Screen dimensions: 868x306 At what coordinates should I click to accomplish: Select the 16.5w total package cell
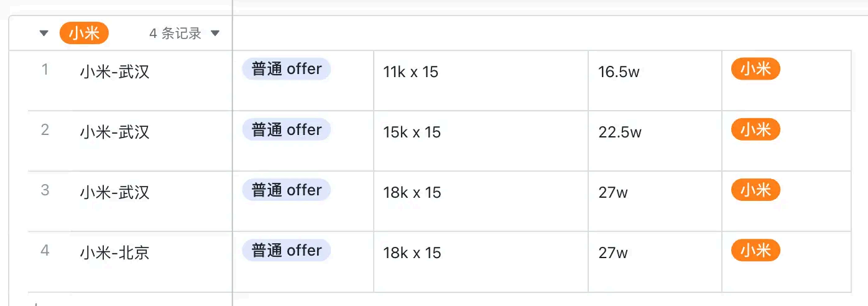[x=619, y=72]
